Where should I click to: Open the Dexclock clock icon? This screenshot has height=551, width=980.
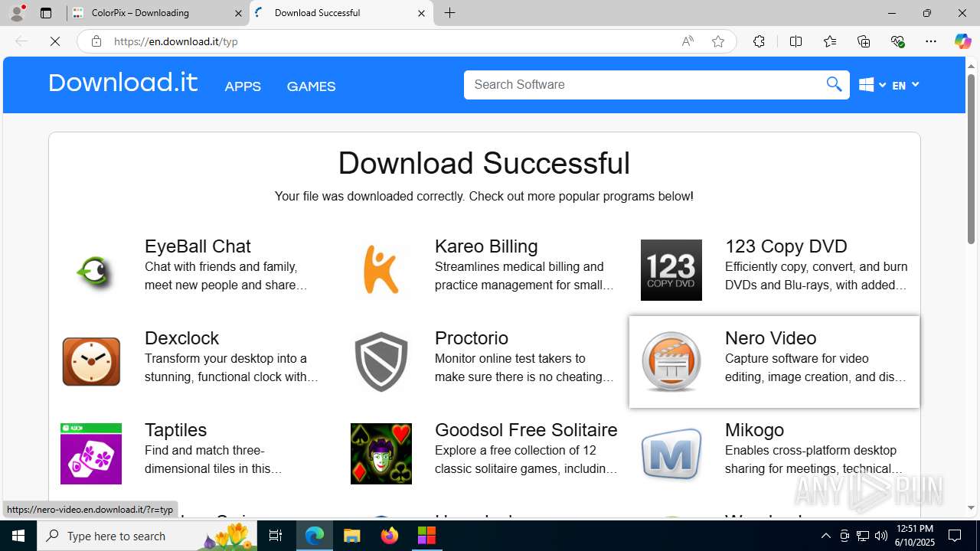click(91, 362)
